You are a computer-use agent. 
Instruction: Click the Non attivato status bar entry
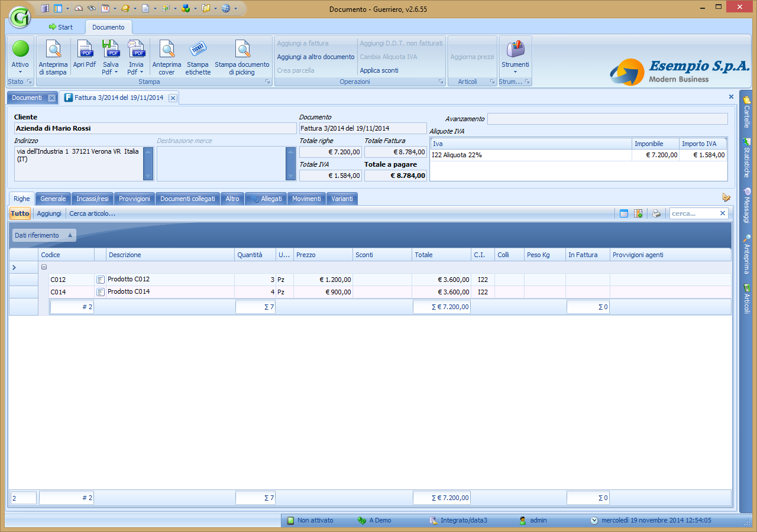point(310,521)
